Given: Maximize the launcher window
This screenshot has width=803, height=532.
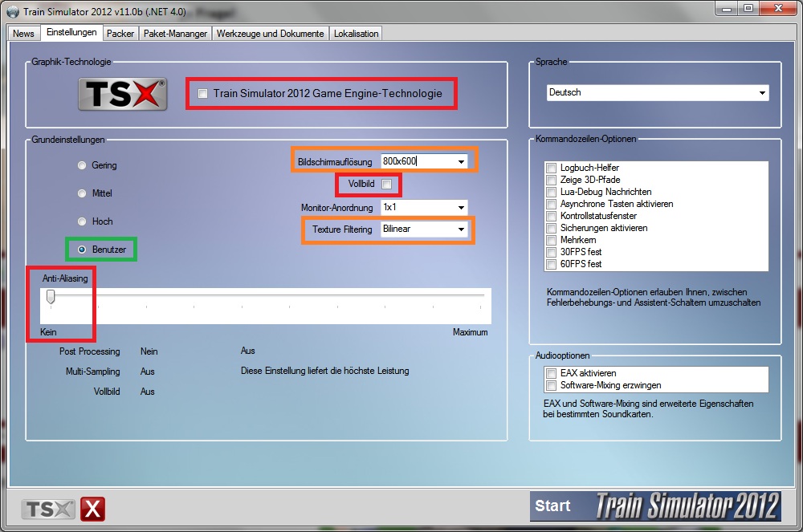Looking at the screenshot, I should pyautogui.click(x=748, y=9).
